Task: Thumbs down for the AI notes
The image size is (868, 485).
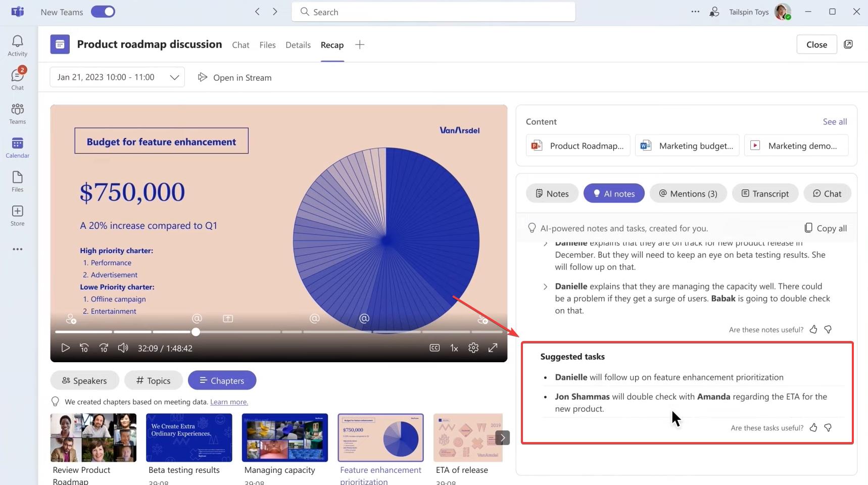Action: click(828, 329)
